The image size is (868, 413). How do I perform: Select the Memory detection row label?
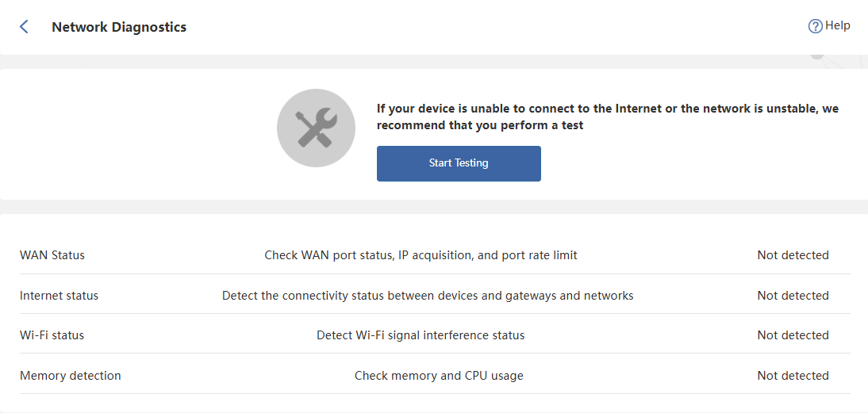click(x=71, y=376)
